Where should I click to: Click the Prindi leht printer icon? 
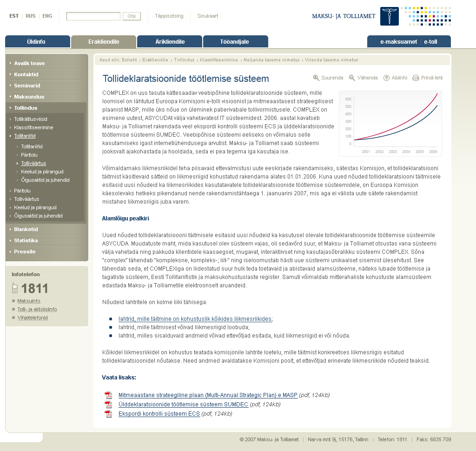[x=416, y=78]
